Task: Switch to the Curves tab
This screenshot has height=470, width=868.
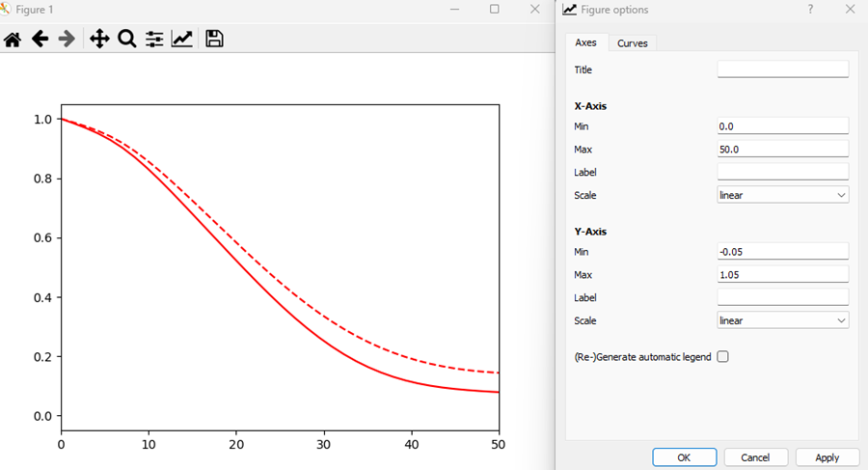Action: click(633, 43)
